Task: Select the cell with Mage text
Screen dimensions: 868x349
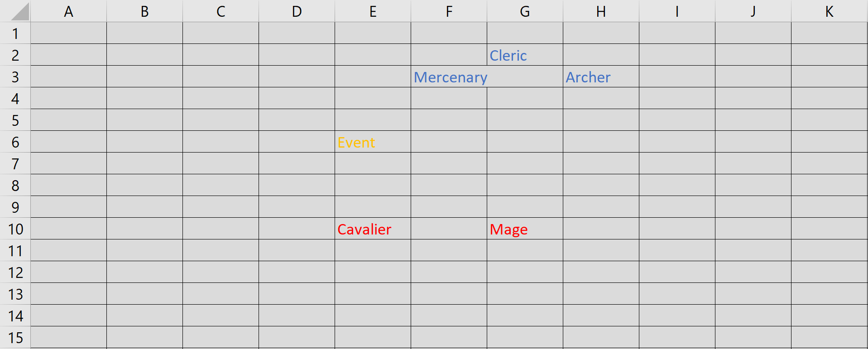Action: point(524,229)
